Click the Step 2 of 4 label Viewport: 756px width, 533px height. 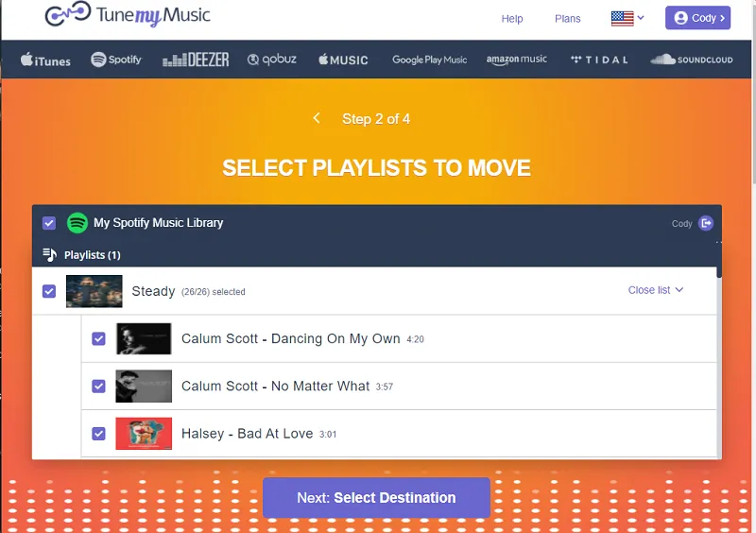[x=376, y=119]
